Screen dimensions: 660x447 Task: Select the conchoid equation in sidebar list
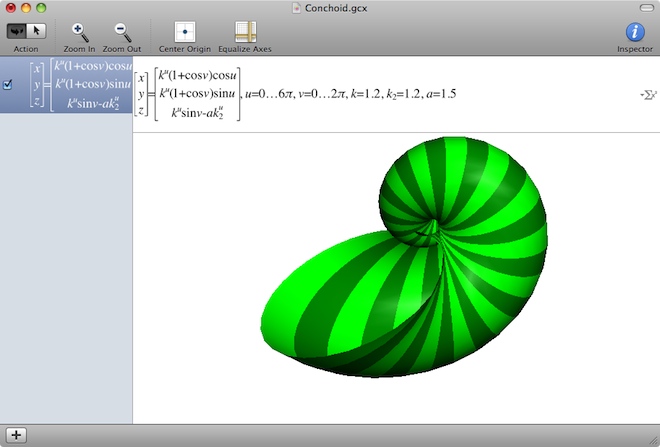coord(66,85)
